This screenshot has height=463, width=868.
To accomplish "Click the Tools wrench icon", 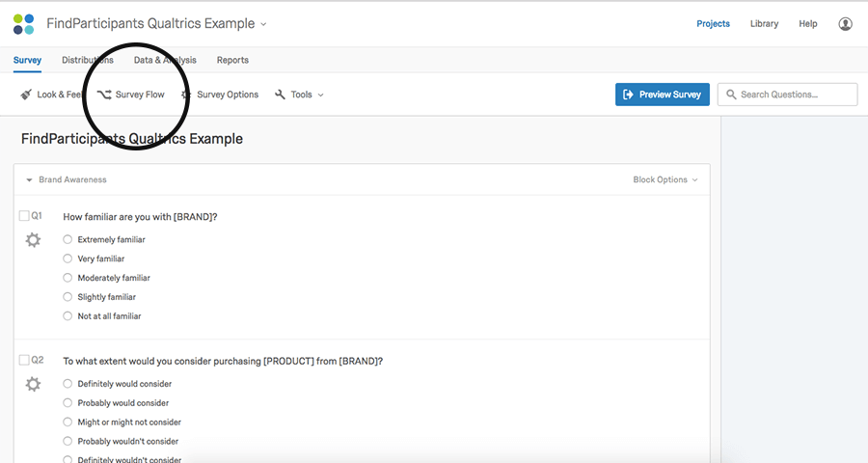I will [280, 95].
